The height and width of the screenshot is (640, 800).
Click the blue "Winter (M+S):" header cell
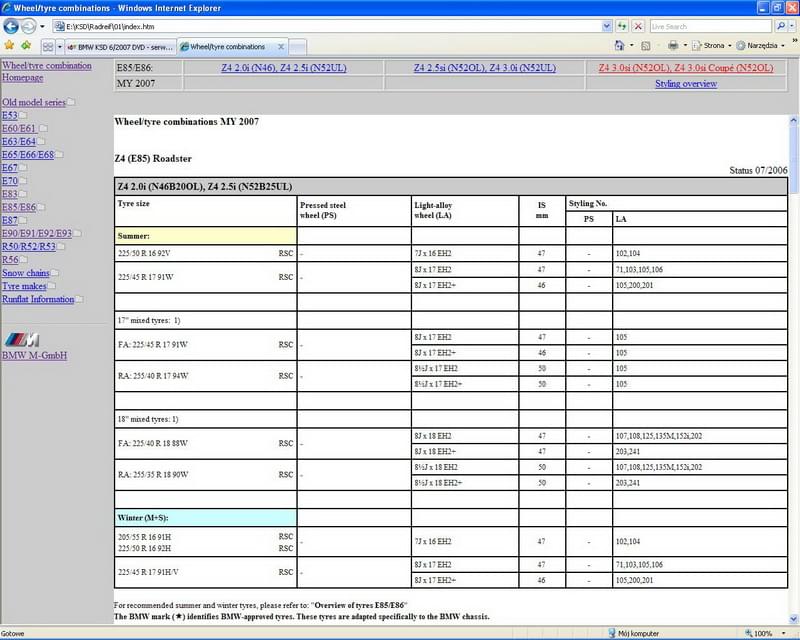pyautogui.click(x=206, y=518)
